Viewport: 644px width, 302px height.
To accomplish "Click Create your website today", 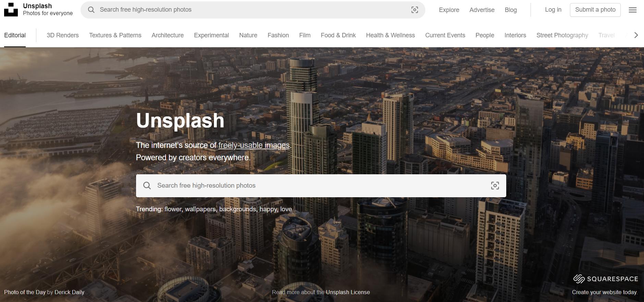I will coord(605,292).
